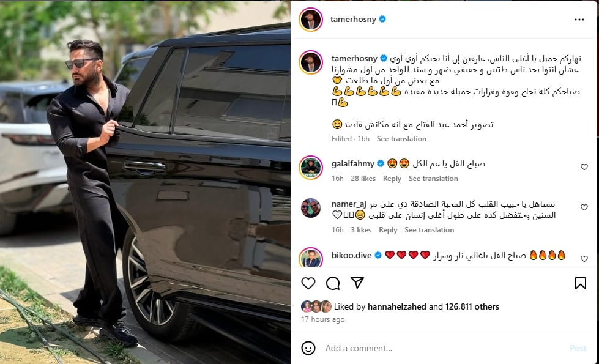Open the emoji picker smiley icon

pos(308,348)
